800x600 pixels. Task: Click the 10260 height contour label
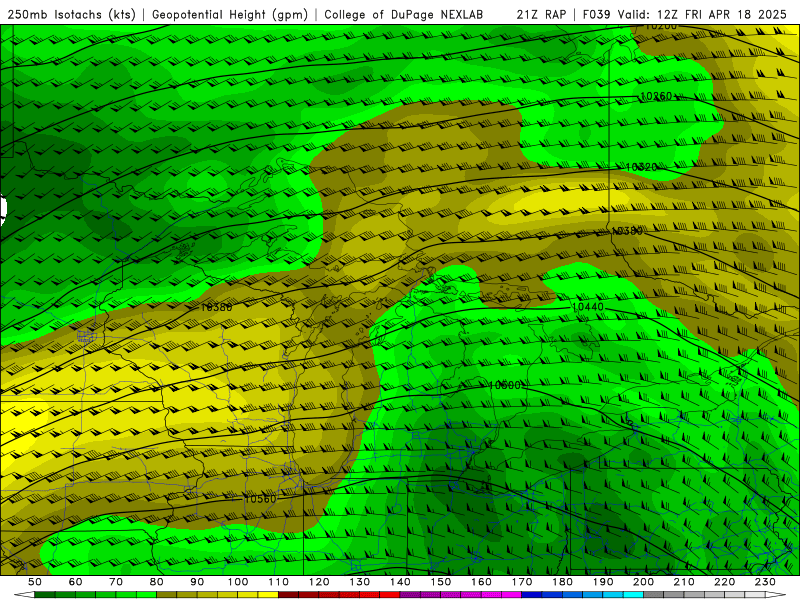coord(656,96)
